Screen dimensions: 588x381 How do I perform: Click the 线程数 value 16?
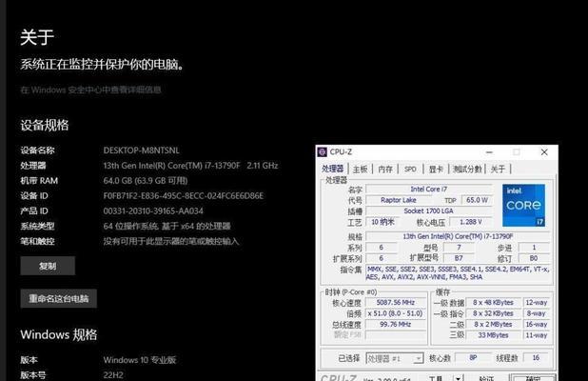coord(536,358)
